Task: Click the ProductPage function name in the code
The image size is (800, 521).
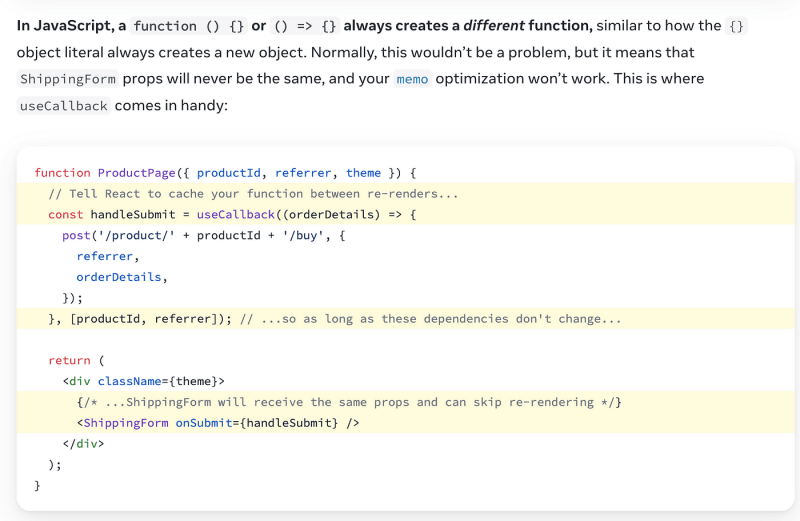Action: click(x=137, y=173)
